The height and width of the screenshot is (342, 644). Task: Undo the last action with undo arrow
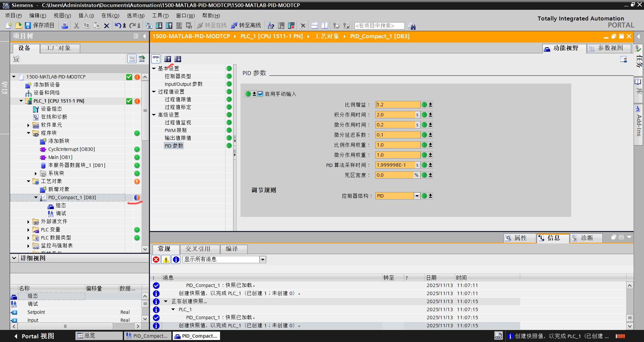(x=118, y=25)
